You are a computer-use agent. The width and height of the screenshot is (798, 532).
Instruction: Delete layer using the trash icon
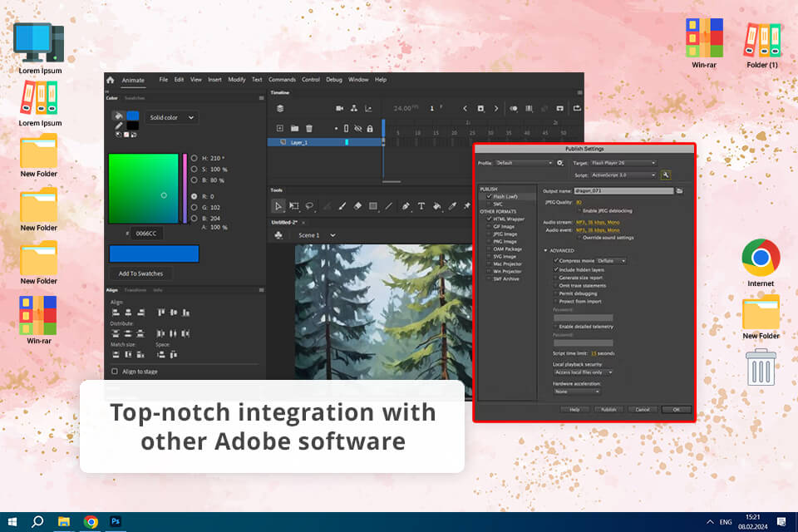[309, 128]
